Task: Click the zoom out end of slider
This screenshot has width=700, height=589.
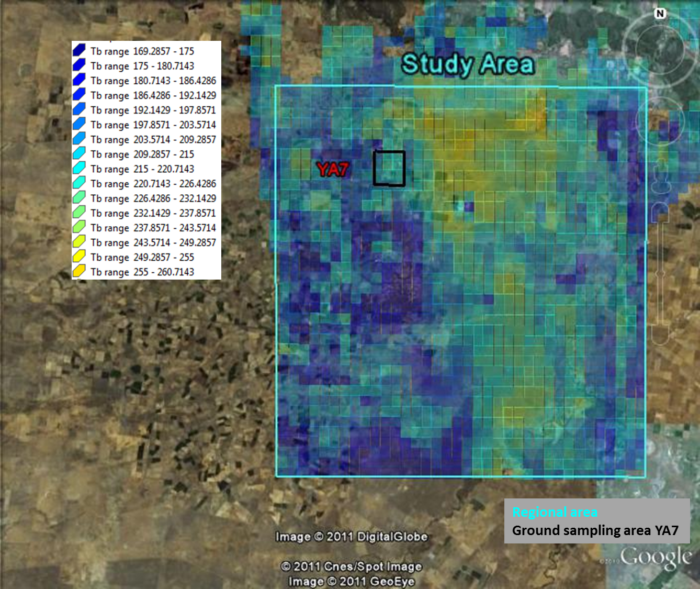Action: point(660,336)
